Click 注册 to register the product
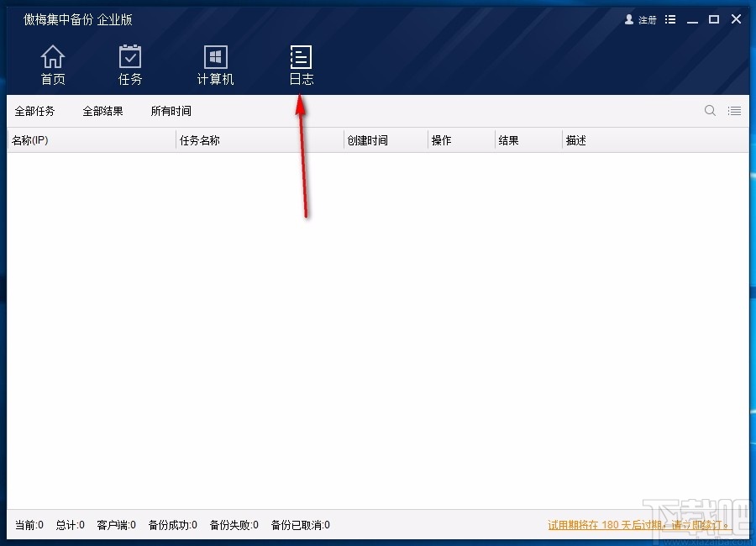 645,19
